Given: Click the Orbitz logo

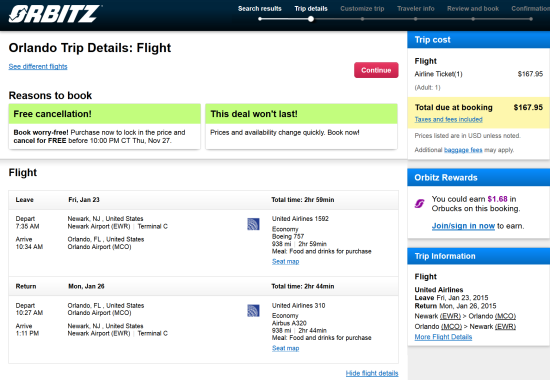Looking at the screenshot, I should click(55, 14).
